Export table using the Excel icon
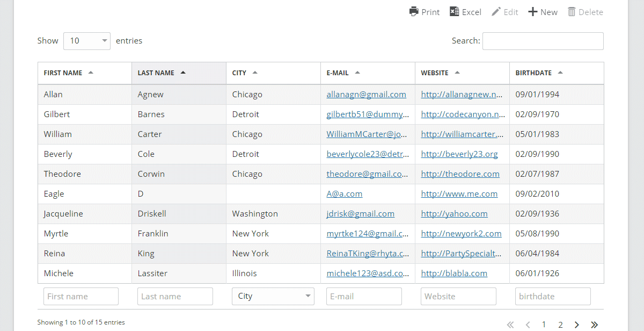644x331 pixels. pyautogui.click(x=454, y=12)
